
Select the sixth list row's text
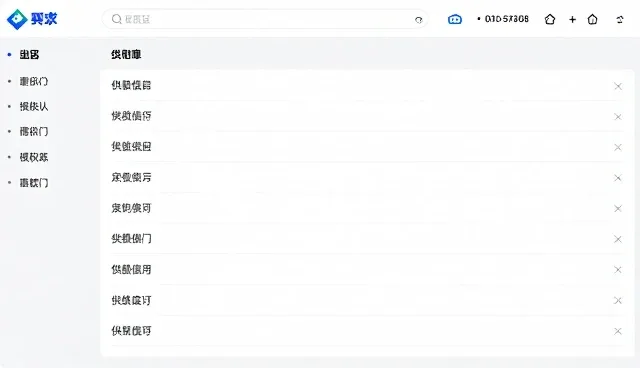click(131, 239)
